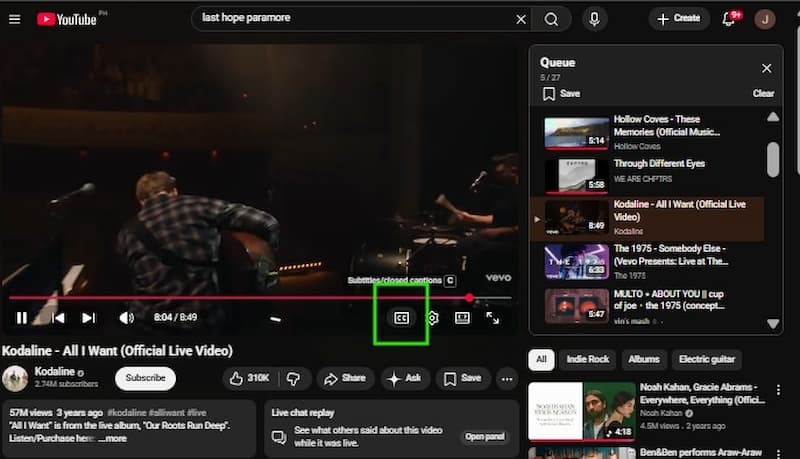Seek on the red progress bar
This screenshot has height=459, width=800.
(260, 297)
